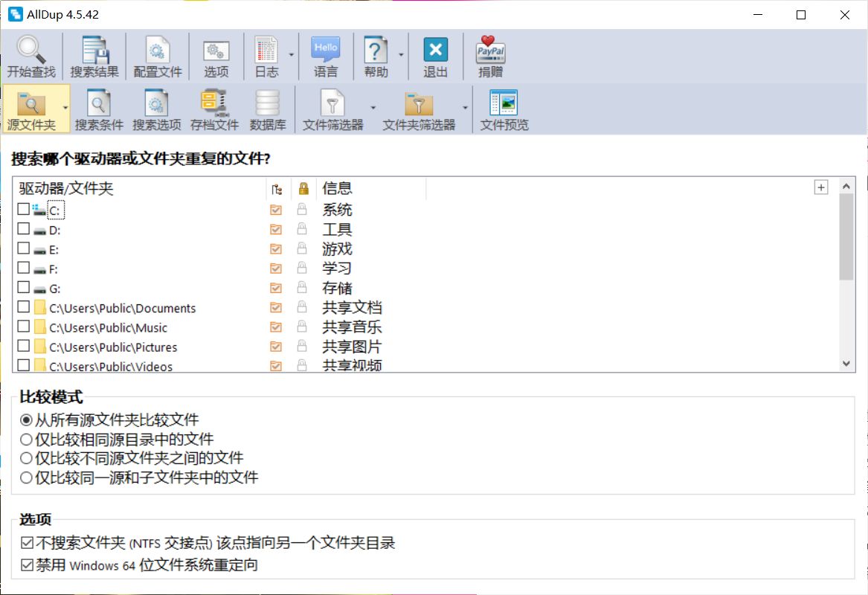The width and height of the screenshot is (868, 595).
Task: Expand the 日志 log dropdown arrow
Action: [292, 55]
